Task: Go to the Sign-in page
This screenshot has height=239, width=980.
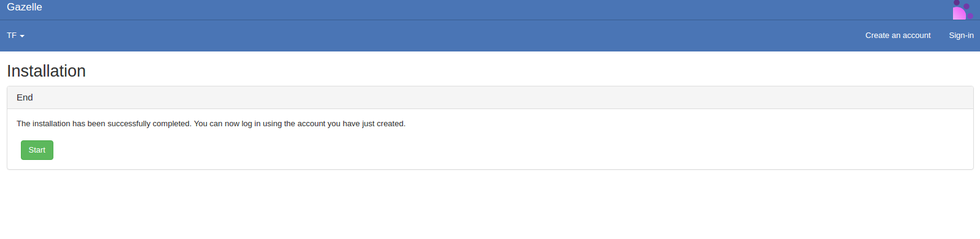Action: [961, 36]
